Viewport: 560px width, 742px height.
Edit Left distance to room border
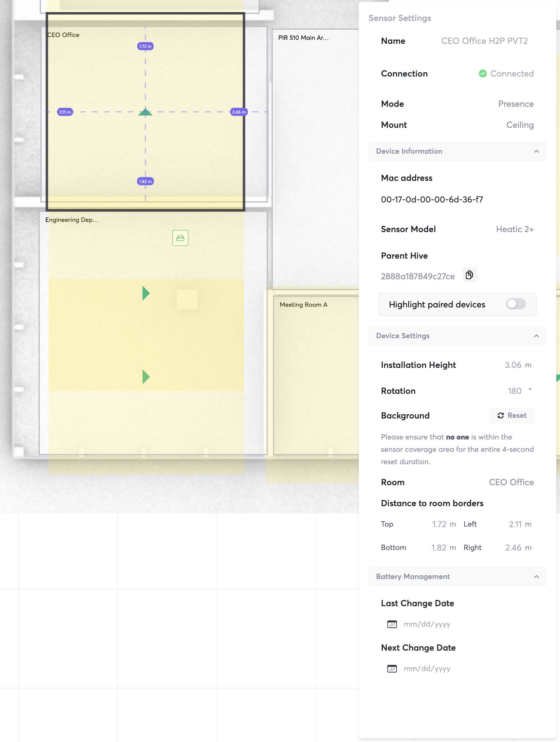click(x=515, y=524)
